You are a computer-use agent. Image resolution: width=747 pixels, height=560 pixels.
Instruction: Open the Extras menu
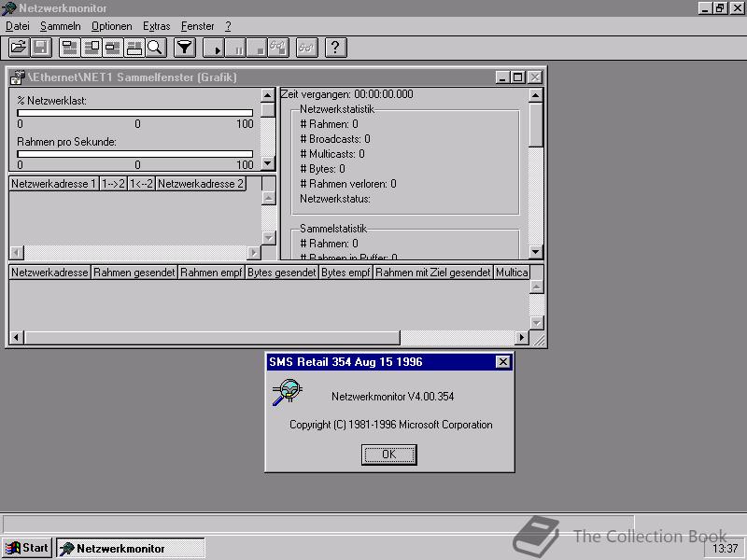(x=156, y=26)
